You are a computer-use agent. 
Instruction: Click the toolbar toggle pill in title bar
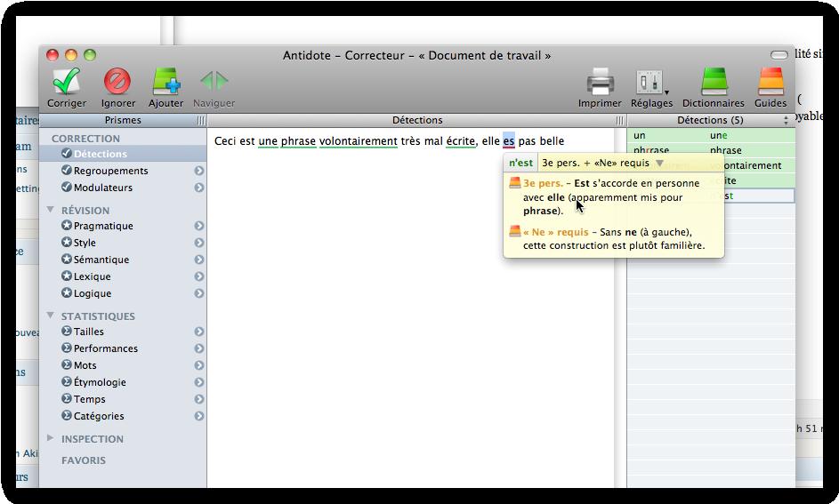click(x=779, y=54)
